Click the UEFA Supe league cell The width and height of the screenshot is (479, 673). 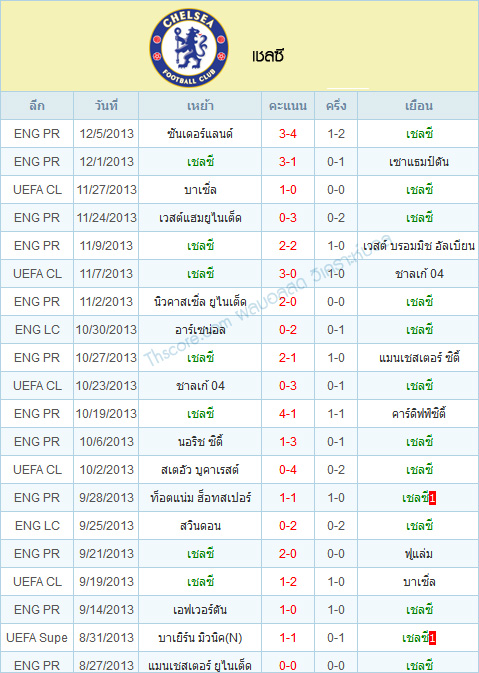[37, 638]
